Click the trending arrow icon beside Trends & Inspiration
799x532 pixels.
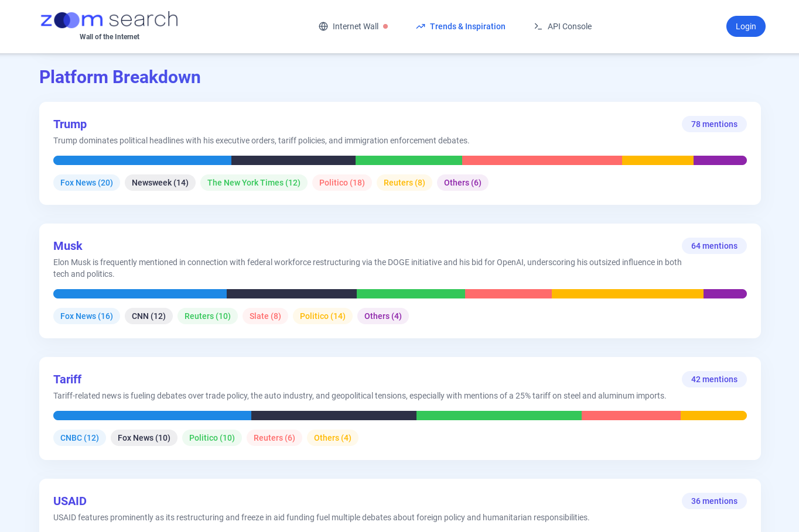point(421,26)
